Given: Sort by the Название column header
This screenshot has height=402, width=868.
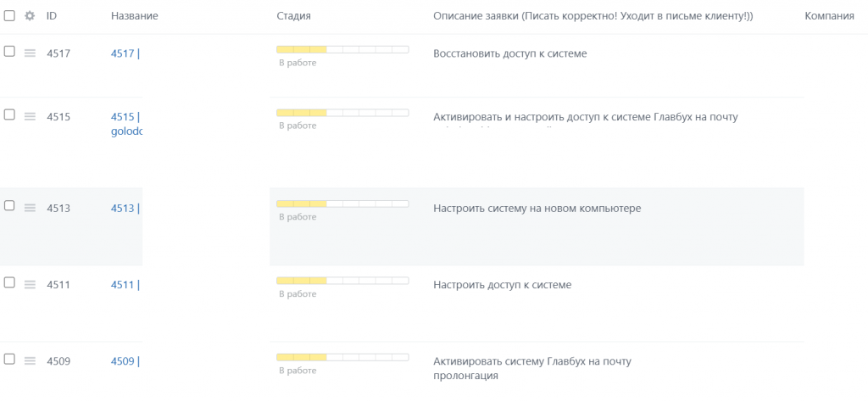Looking at the screenshot, I should pos(135,16).
